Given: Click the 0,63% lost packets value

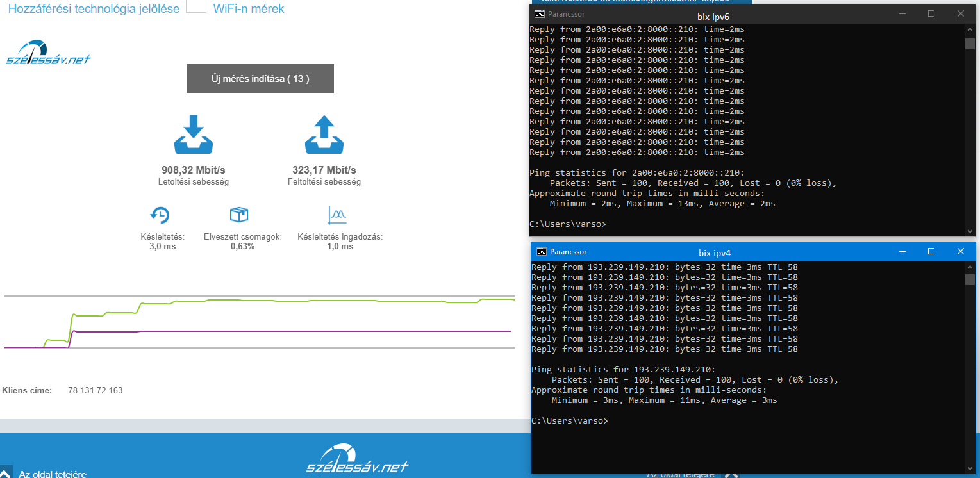Looking at the screenshot, I should click(x=242, y=247).
